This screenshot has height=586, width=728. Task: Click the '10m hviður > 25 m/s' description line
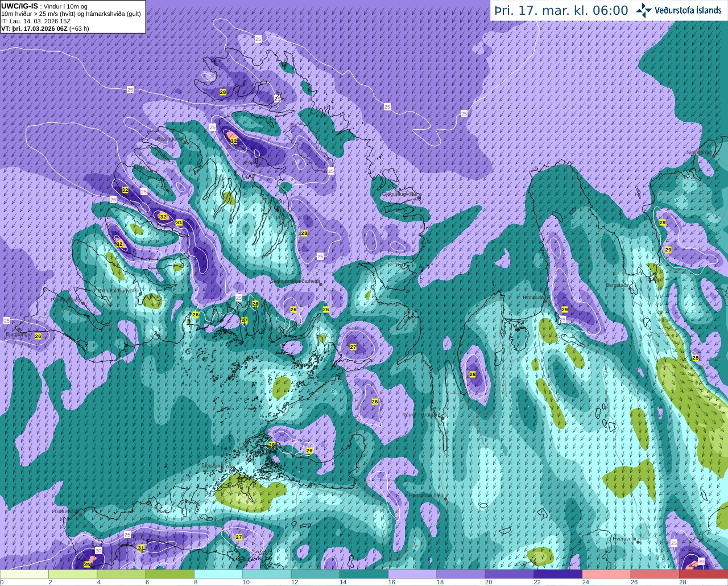click(71, 14)
